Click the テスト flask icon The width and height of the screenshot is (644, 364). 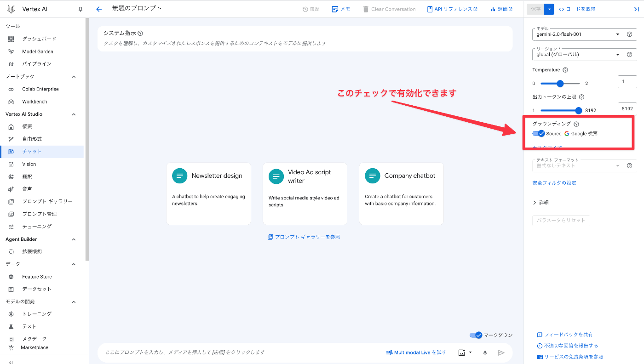tap(11, 326)
